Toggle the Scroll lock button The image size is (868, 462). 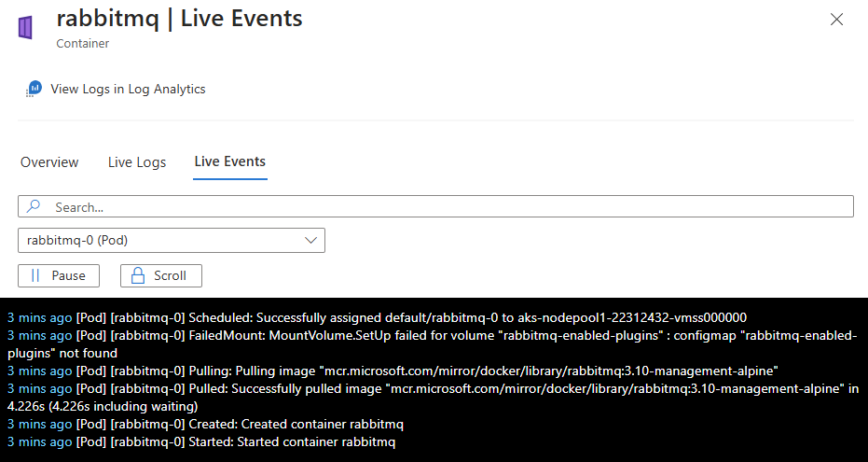click(161, 275)
